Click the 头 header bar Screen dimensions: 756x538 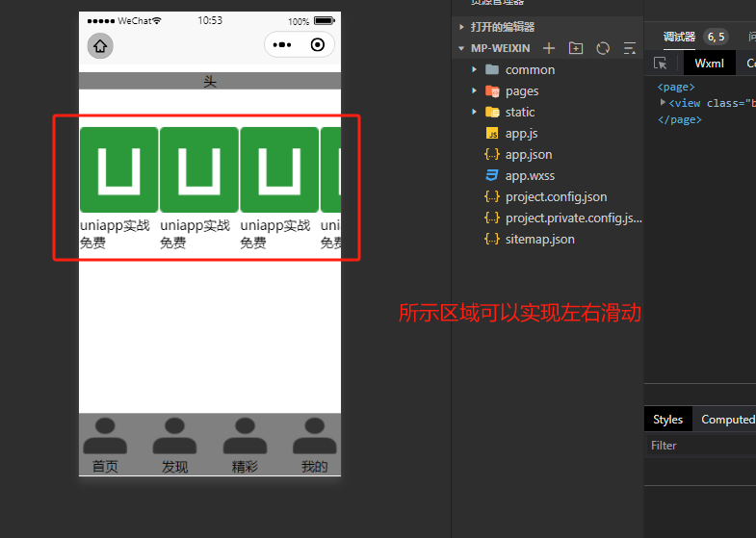(210, 81)
